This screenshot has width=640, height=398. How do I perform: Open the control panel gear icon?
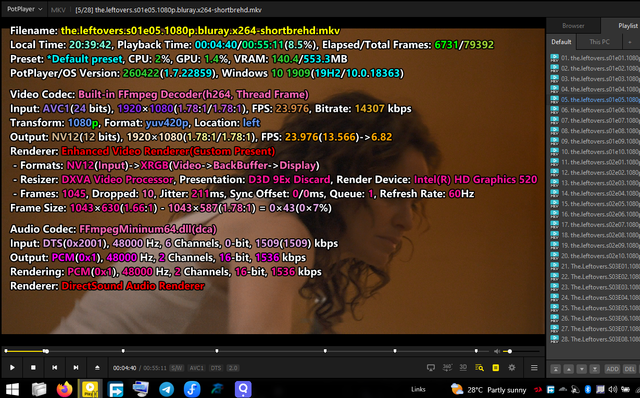[x=511, y=367]
